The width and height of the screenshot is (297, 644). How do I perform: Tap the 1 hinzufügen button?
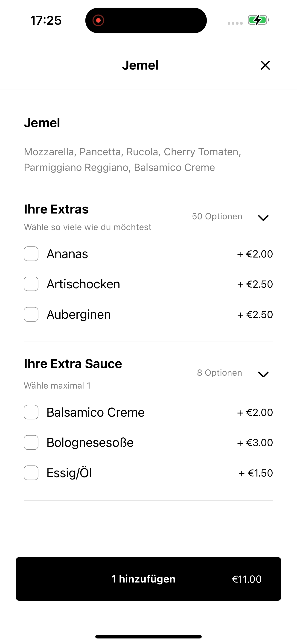[x=148, y=579]
